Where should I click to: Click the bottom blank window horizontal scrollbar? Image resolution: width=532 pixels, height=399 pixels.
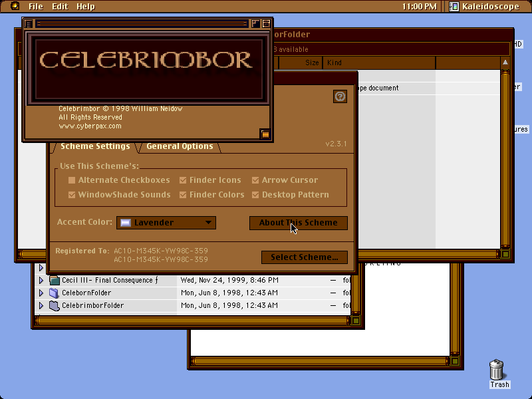click(320, 360)
